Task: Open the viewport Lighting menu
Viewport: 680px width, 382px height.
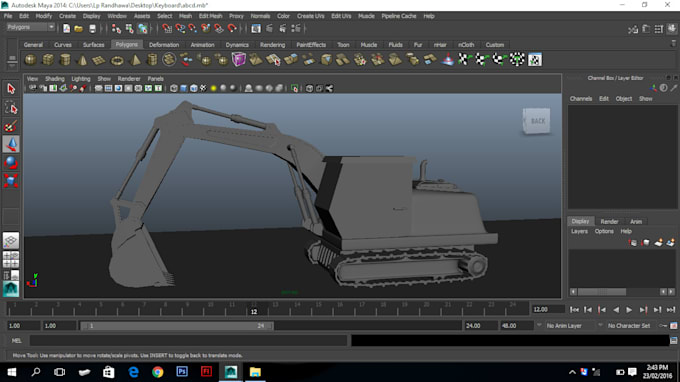Action: [81, 78]
